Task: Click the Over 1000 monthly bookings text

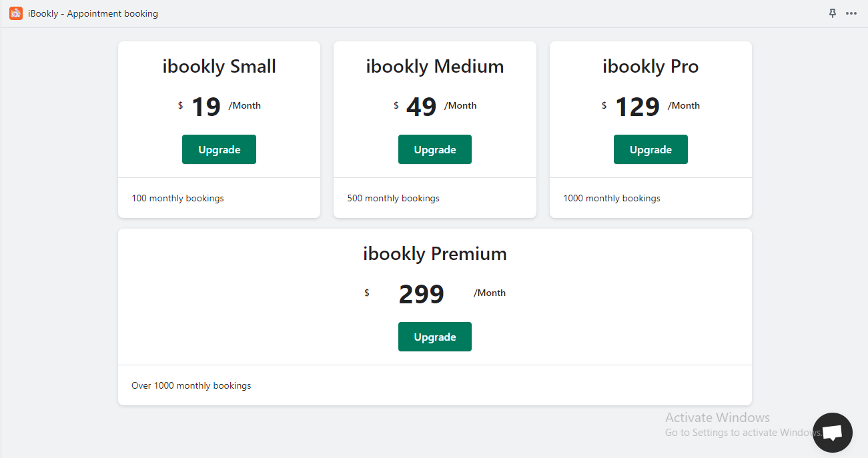Action: 191,385
